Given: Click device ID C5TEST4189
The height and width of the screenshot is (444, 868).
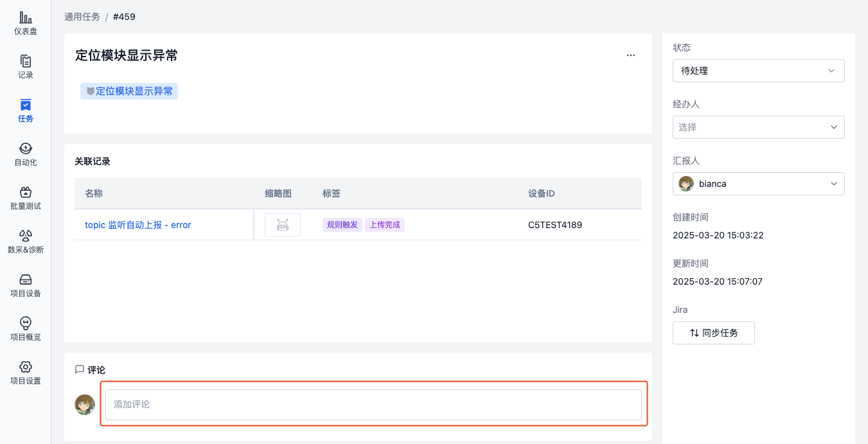Looking at the screenshot, I should tap(555, 225).
